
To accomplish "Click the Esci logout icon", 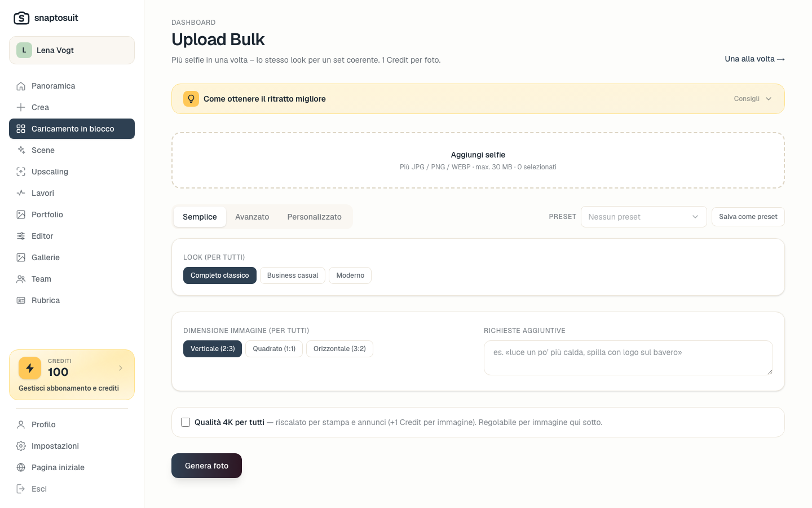I will click(x=21, y=489).
